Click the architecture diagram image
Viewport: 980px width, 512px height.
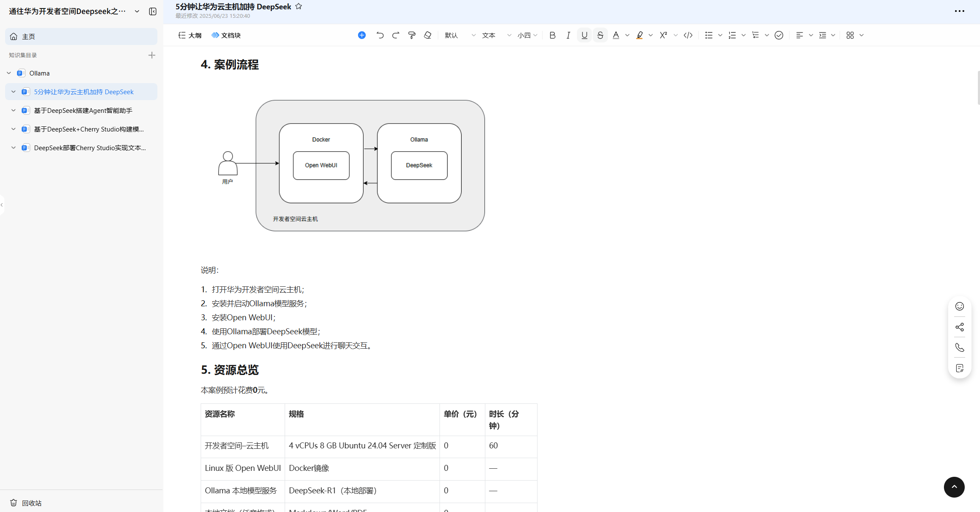[351, 165]
